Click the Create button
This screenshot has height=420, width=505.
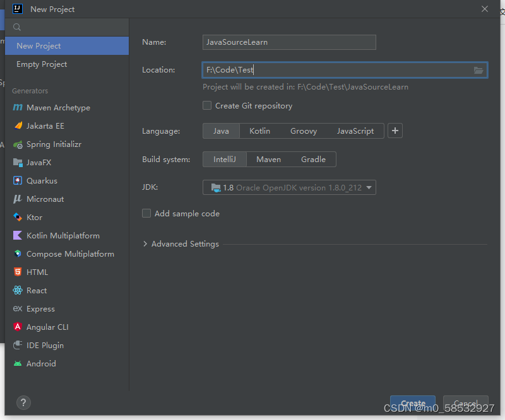pyautogui.click(x=413, y=403)
